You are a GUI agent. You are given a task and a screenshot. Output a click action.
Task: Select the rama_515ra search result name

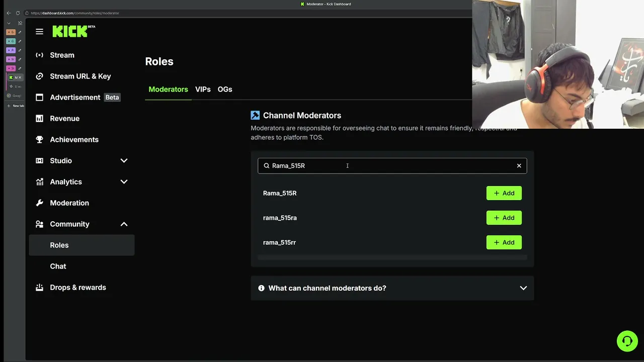(x=280, y=218)
